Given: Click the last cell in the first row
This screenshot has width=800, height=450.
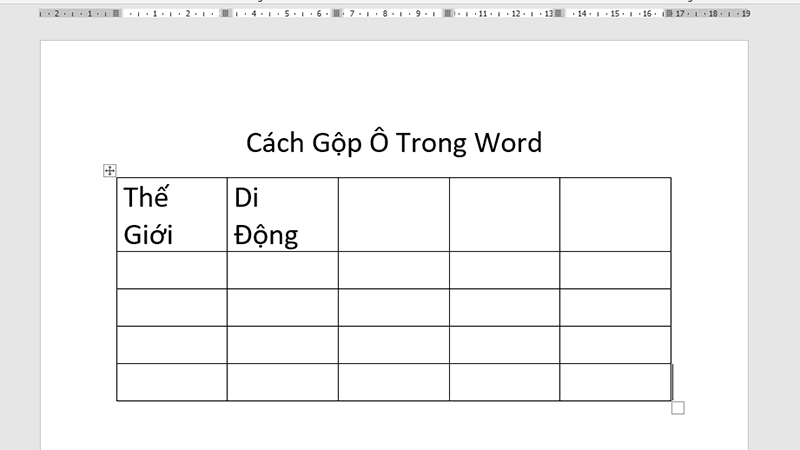Looking at the screenshot, I should [615, 215].
